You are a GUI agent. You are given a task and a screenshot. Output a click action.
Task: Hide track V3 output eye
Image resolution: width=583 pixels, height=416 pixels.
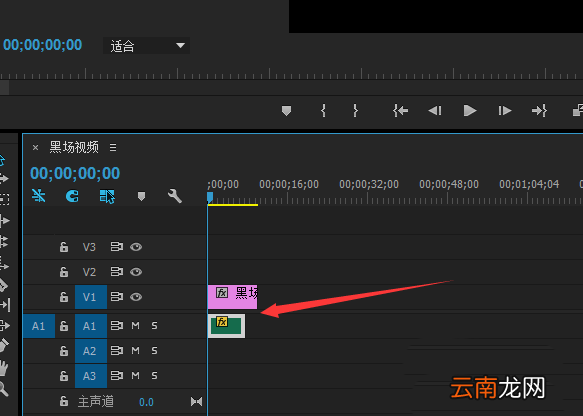click(x=136, y=247)
